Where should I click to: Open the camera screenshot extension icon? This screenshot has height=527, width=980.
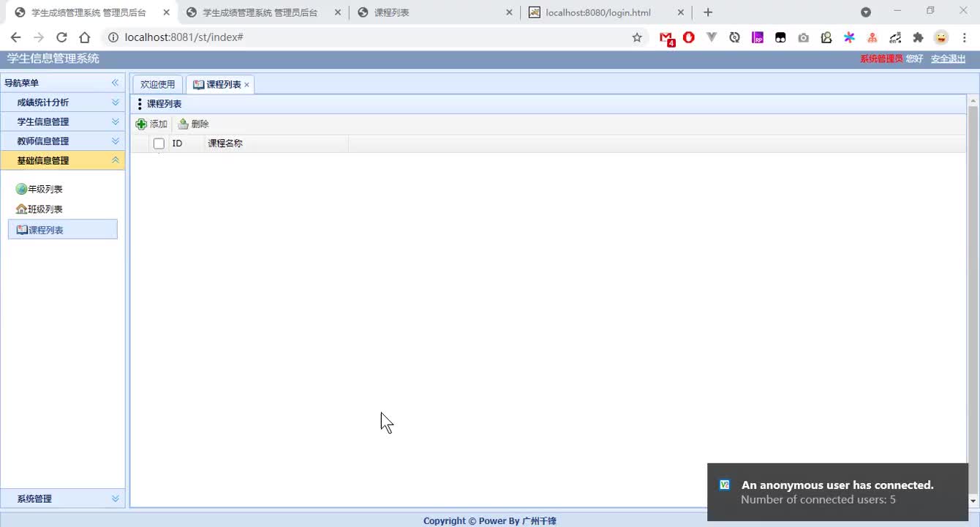804,37
